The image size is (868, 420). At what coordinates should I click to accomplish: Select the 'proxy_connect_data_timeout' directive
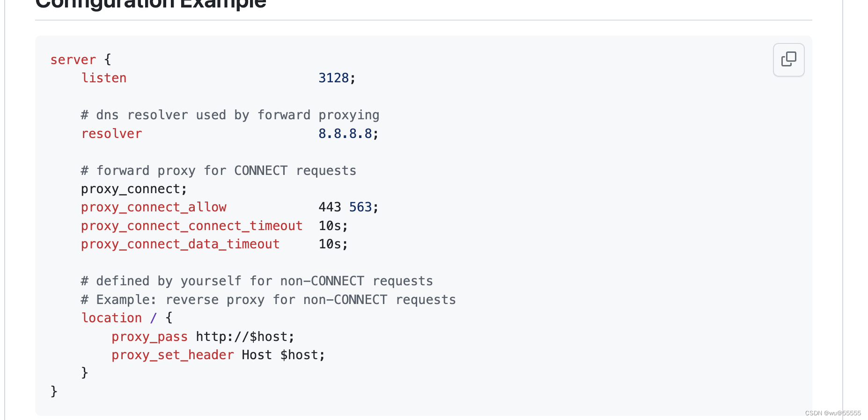pyautogui.click(x=180, y=244)
